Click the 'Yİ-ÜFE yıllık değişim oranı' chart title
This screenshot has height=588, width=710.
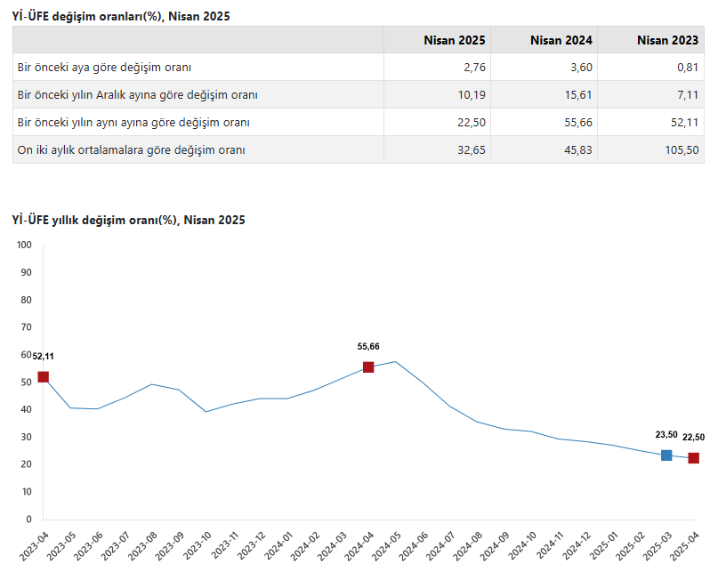(x=129, y=220)
